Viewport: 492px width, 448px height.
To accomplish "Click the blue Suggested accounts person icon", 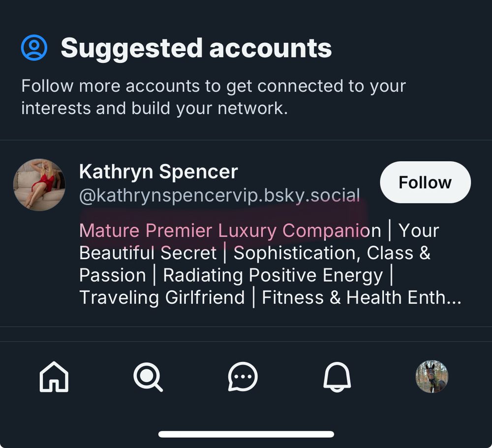I will click(x=34, y=47).
